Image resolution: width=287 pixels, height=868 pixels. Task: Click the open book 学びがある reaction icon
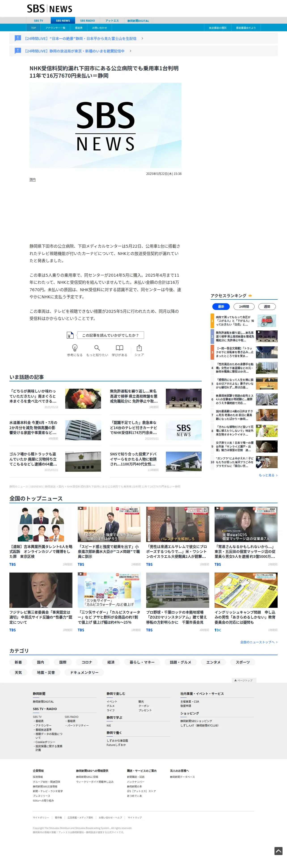[x=120, y=347]
